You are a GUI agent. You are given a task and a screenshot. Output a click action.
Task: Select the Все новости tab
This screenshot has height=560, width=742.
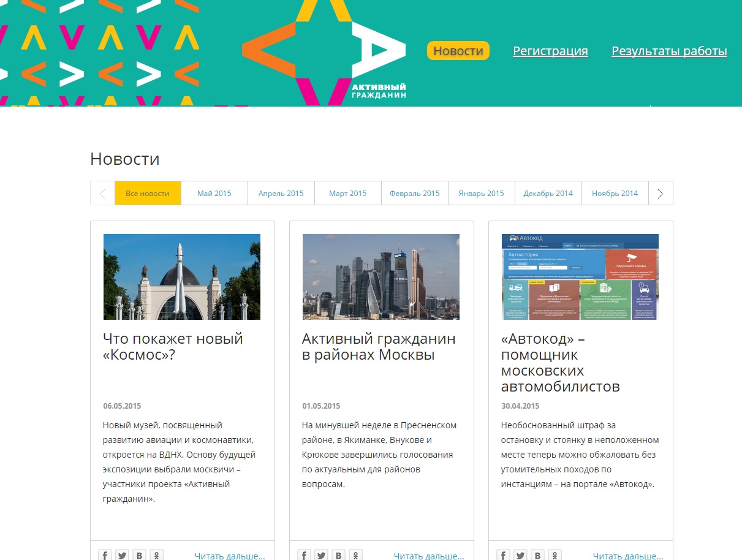coord(148,193)
